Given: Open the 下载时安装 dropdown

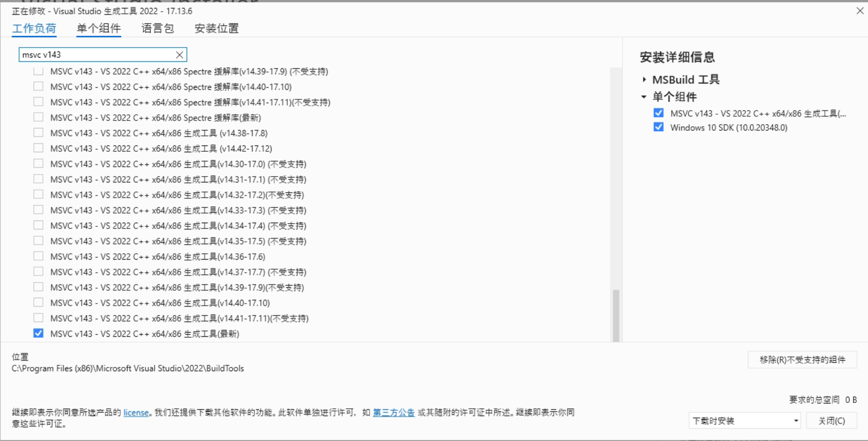Looking at the screenshot, I should (x=745, y=421).
